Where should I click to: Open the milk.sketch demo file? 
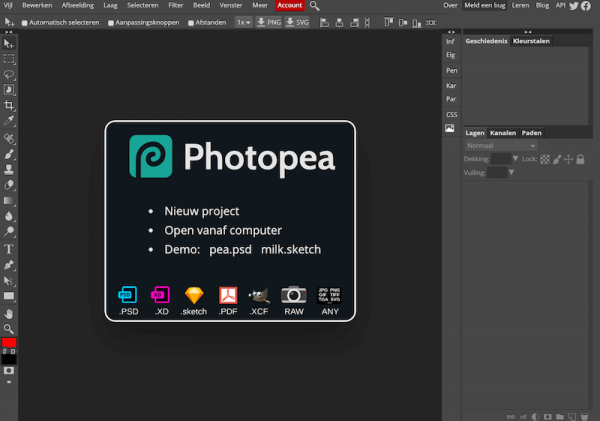point(291,250)
